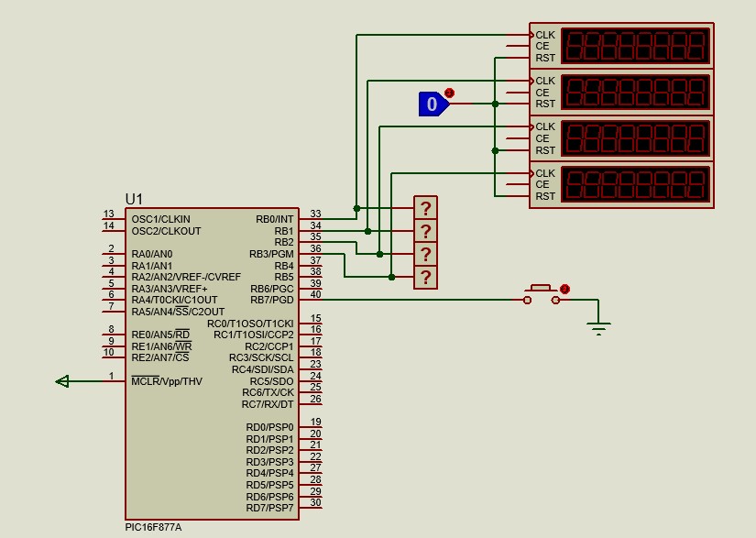
Task: Select the OSC1/CLKIN pin label
Action: pyautogui.click(x=161, y=219)
